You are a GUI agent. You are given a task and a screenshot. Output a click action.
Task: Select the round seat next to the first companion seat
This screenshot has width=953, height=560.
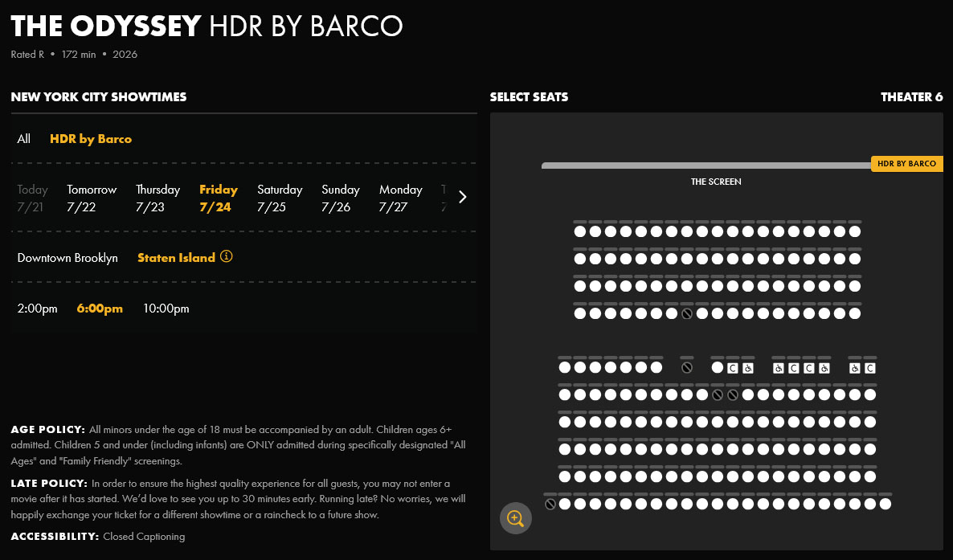click(x=718, y=367)
